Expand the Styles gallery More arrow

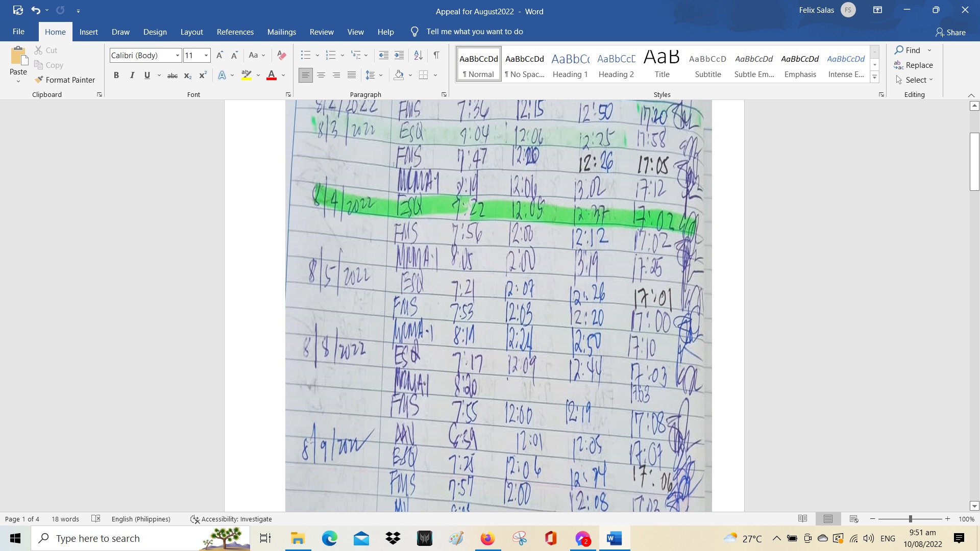click(x=874, y=78)
